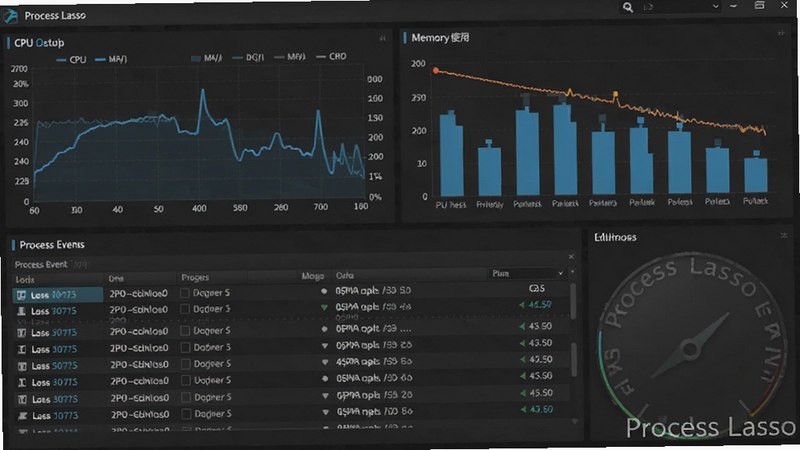Click the gauge needle in Edltinoss panel
800x450 pixels.
pyautogui.click(x=690, y=346)
